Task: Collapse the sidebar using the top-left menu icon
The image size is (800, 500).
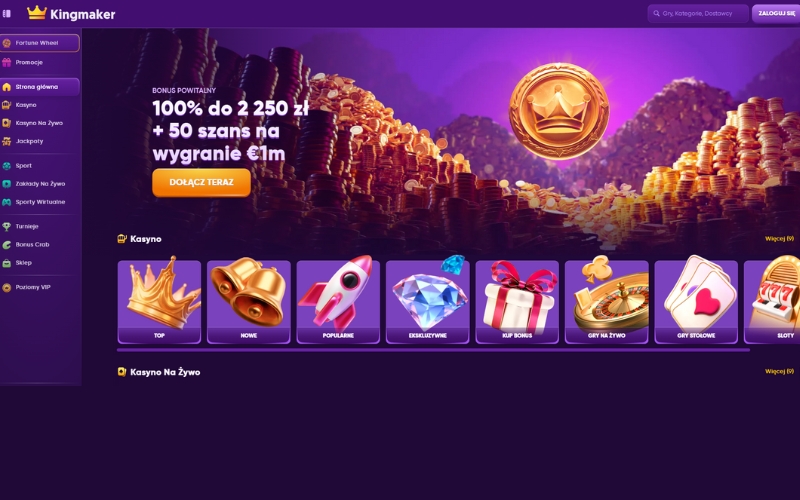Action: point(7,14)
